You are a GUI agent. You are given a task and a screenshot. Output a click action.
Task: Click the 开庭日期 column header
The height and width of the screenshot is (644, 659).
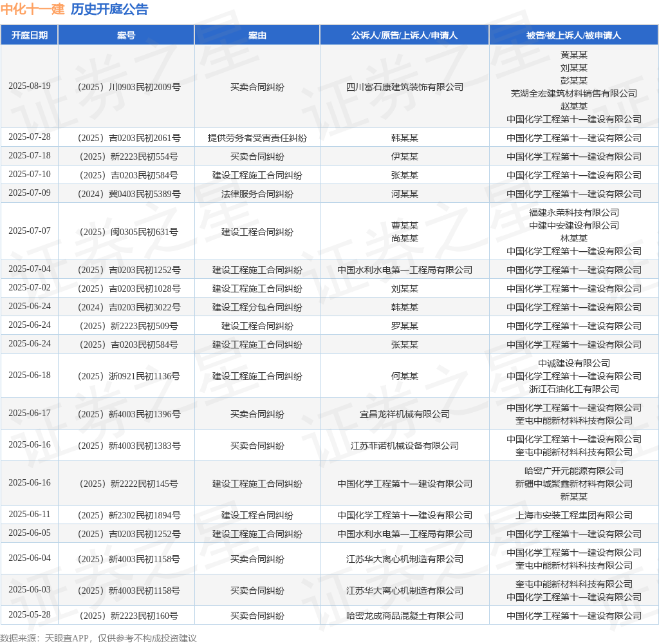(x=30, y=35)
